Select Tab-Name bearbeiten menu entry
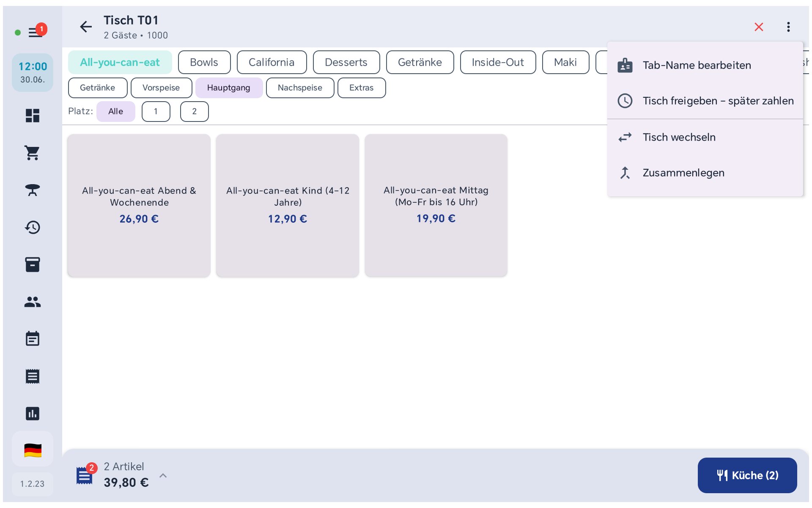The width and height of the screenshot is (812, 508). 705,65
